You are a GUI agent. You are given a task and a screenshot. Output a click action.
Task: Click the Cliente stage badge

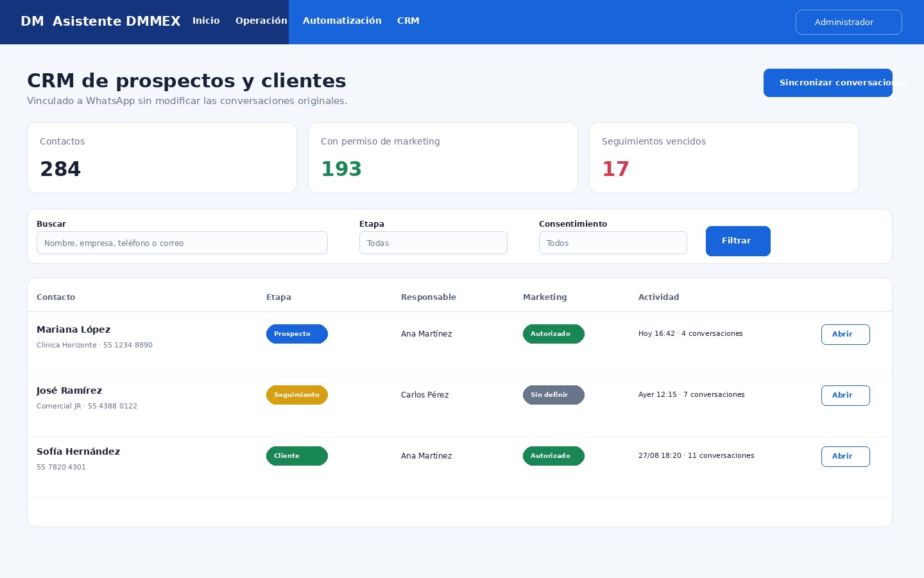click(296, 456)
